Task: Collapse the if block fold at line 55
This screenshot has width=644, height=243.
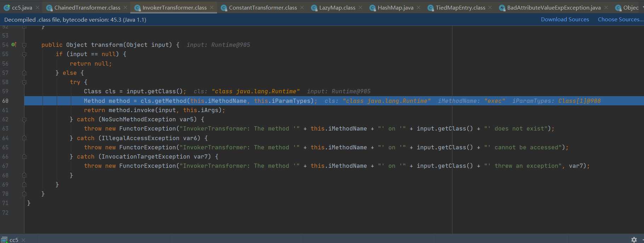Action: pos(24,54)
